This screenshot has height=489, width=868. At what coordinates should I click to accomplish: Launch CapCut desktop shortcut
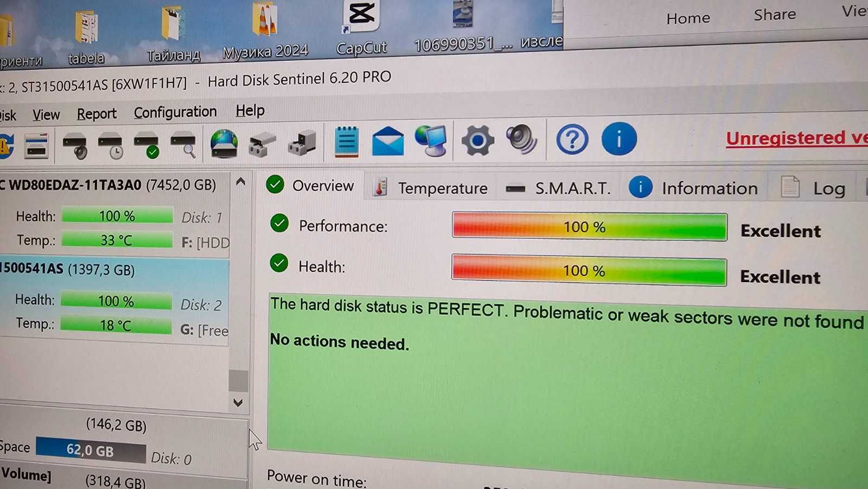coord(361,27)
